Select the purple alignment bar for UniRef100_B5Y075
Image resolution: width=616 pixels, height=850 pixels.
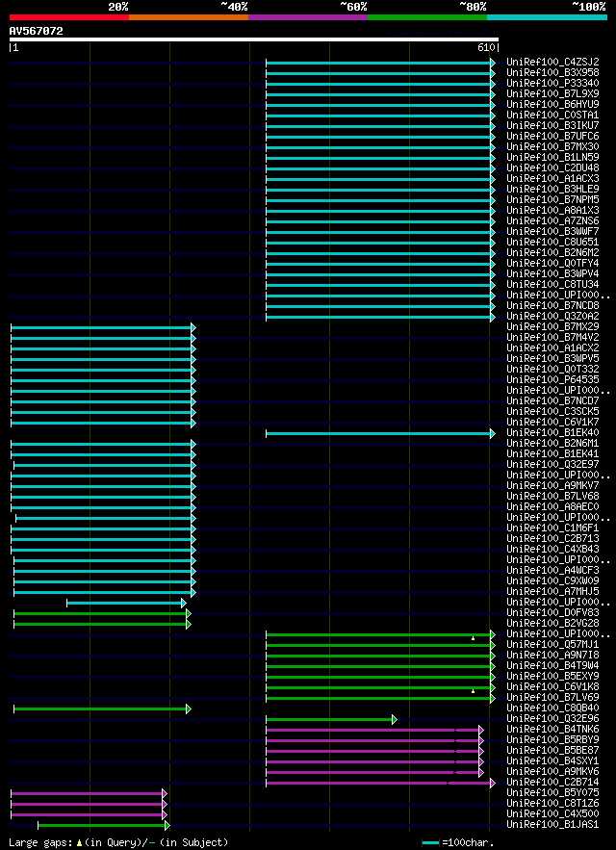[x=89, y=793]
